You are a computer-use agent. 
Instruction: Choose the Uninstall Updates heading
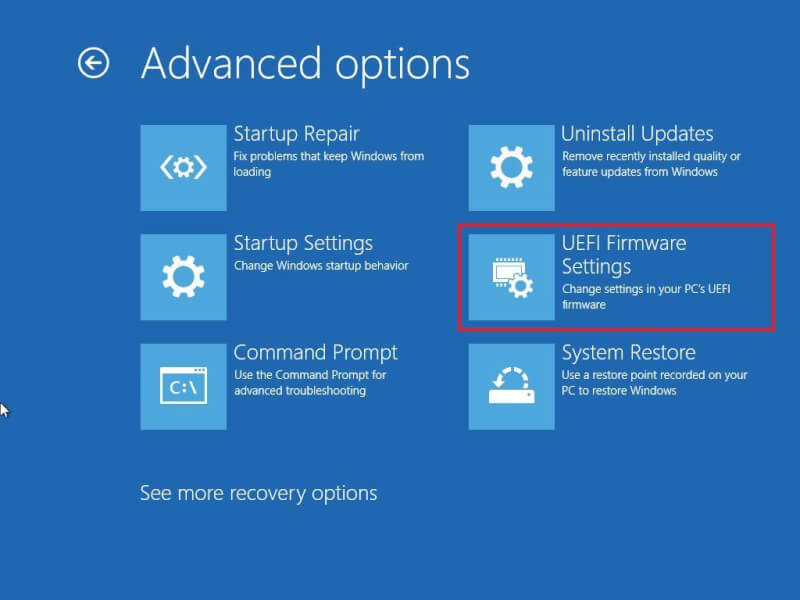637,134
